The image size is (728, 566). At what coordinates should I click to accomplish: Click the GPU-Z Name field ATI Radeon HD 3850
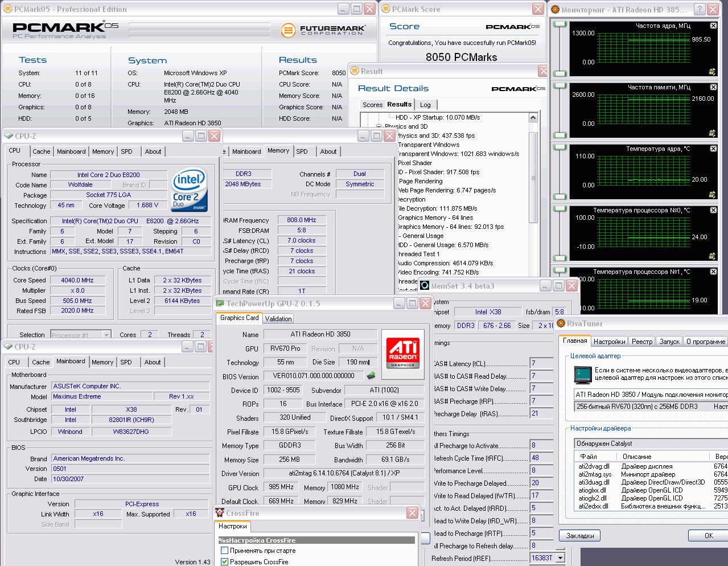[320, 334]
